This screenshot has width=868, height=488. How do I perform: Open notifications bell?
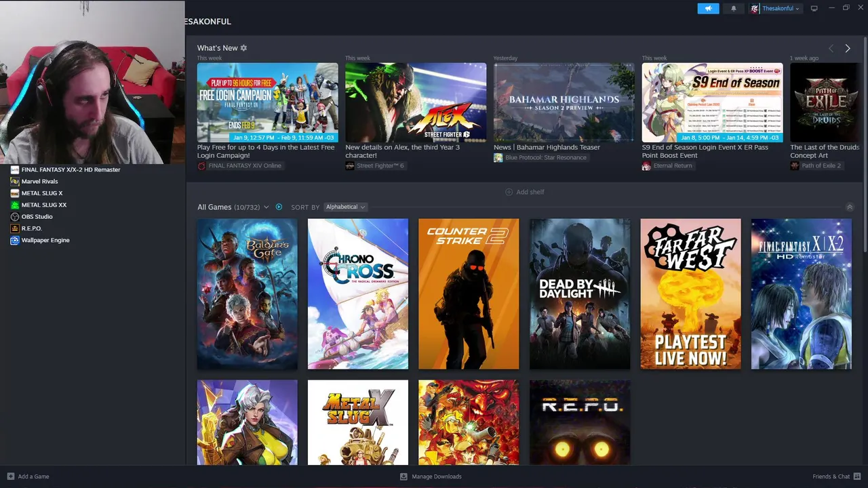(733, 9)
